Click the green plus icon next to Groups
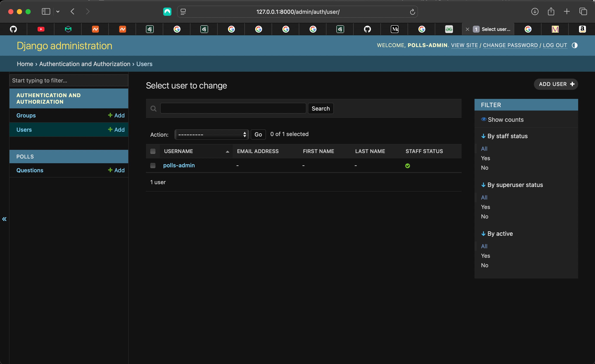The height and width of the screenshot is (364, 595). point(110,115)
